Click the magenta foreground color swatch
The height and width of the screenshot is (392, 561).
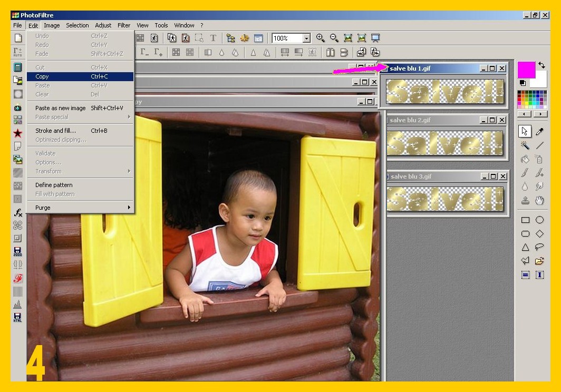[526, 70]
